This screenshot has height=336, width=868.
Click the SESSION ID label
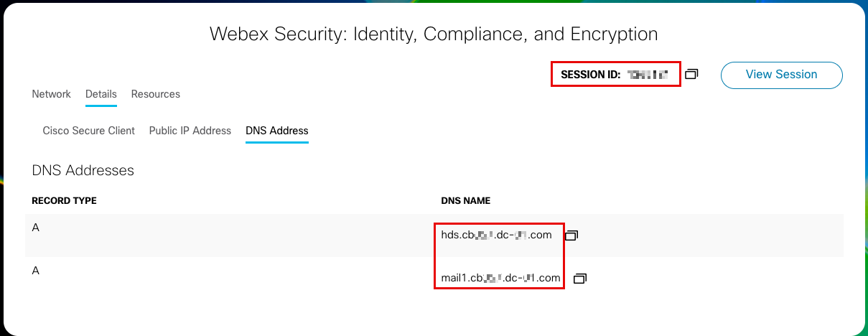590,74
